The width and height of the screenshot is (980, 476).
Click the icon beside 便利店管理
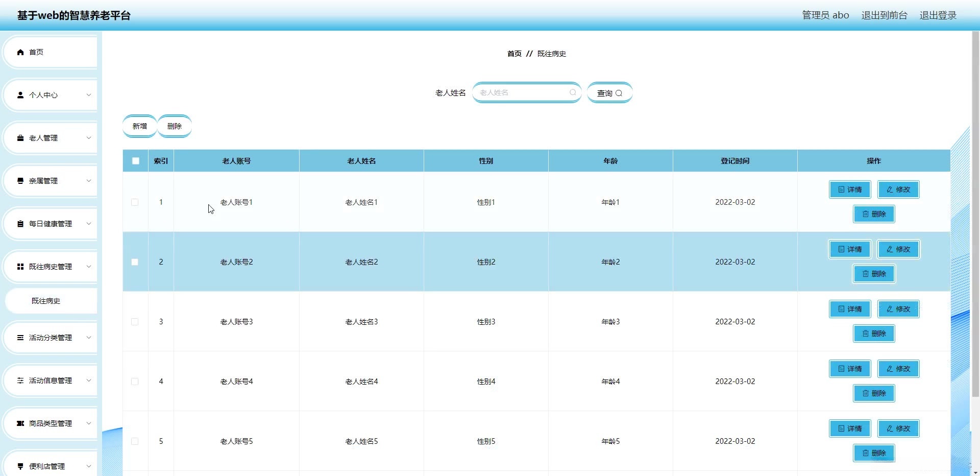20,466
